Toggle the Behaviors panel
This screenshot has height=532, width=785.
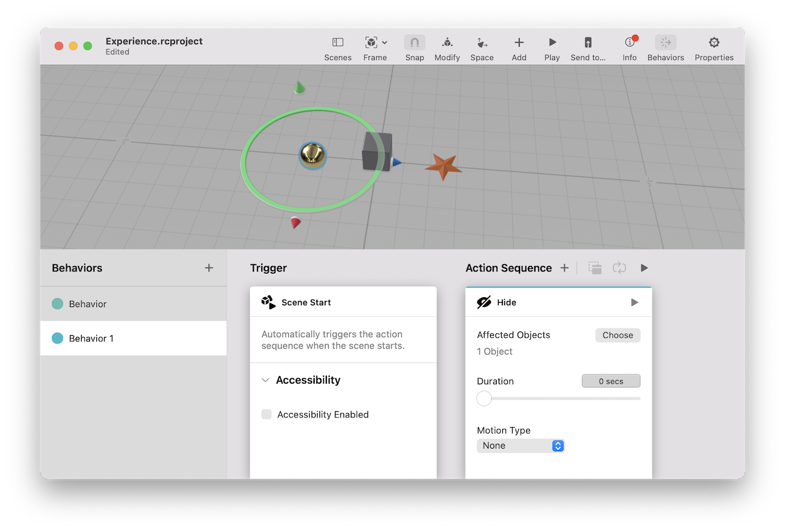pos(665,48)
